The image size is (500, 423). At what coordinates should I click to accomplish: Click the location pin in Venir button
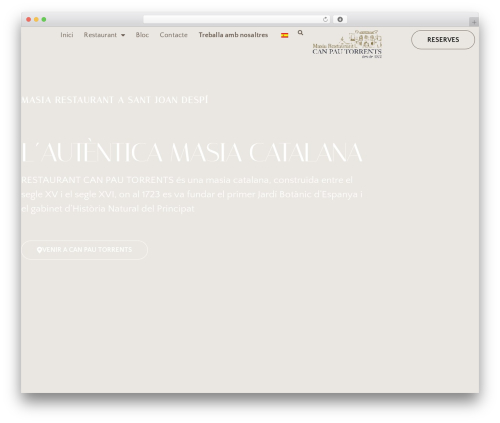(x=39, y=250)
